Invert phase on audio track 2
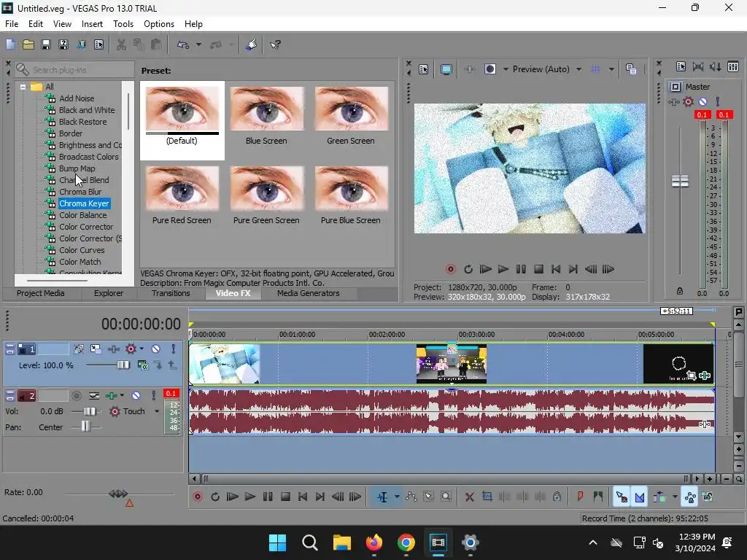This screenshot has width=747, height=560. pyautogui.click(x=94, y=396)
